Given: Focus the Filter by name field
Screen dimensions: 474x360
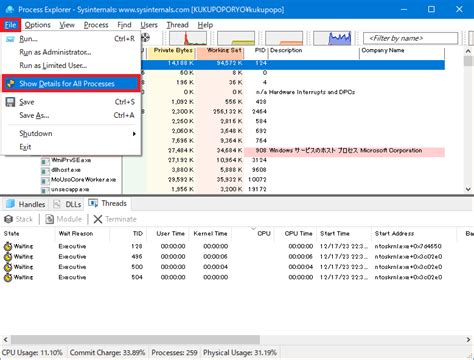Looking at the screenshot, I should click(410, 38).
